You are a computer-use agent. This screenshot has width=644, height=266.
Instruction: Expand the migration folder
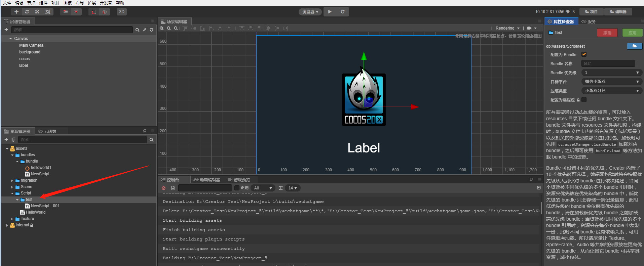click(x=12, y=181)
